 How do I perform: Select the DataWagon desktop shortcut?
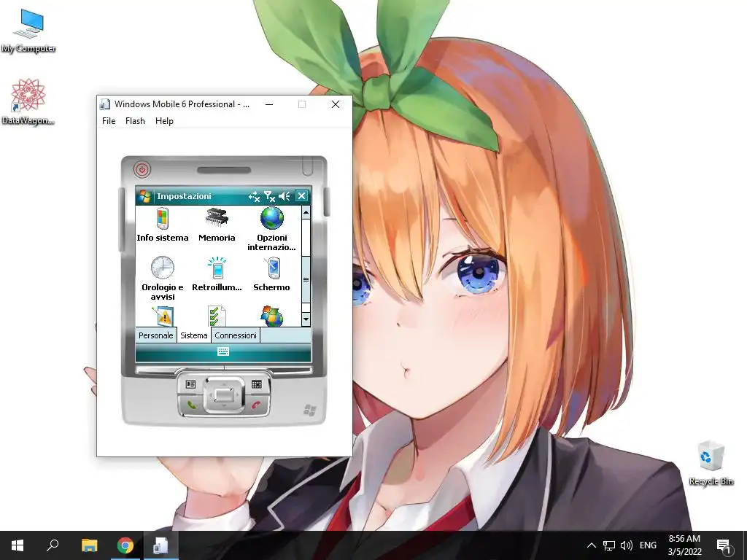(28, 102)
